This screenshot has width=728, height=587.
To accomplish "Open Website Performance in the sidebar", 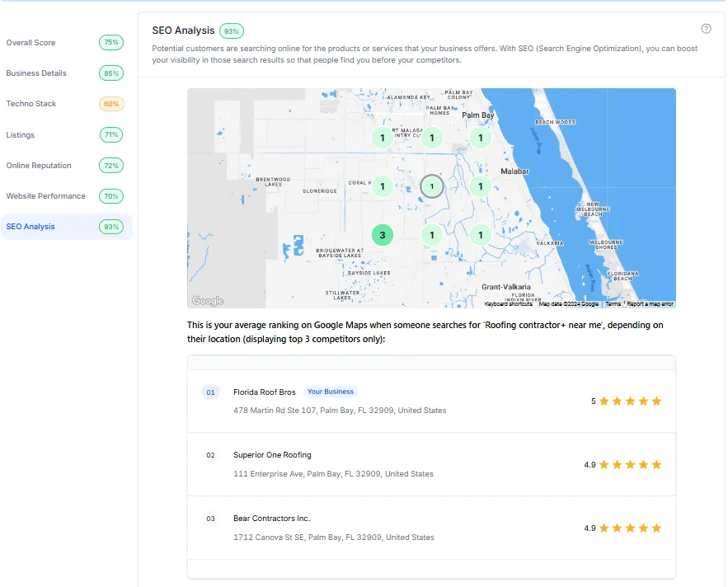I will click(x=65, y=196).
